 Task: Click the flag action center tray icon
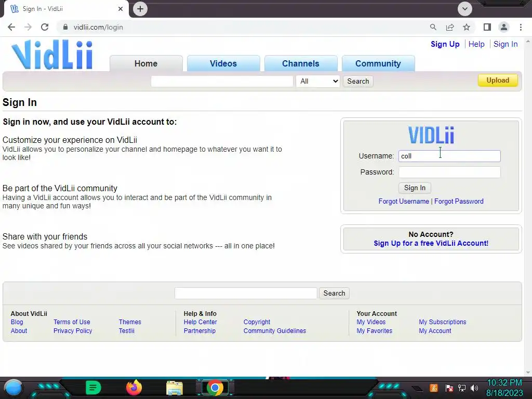pyautogui.click(x=449, y=388)
